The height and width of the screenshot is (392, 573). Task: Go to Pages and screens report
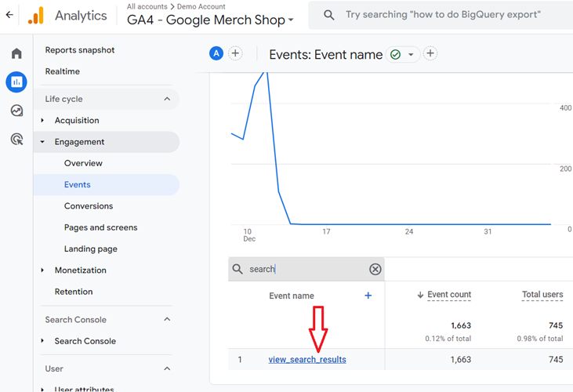point(100,227)
